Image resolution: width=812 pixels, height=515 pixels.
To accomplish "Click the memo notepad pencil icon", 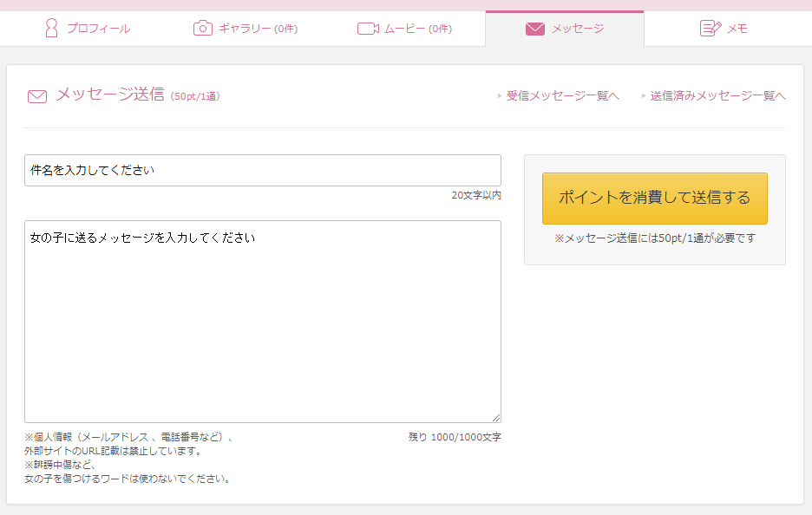I will [x=710, y=29].
